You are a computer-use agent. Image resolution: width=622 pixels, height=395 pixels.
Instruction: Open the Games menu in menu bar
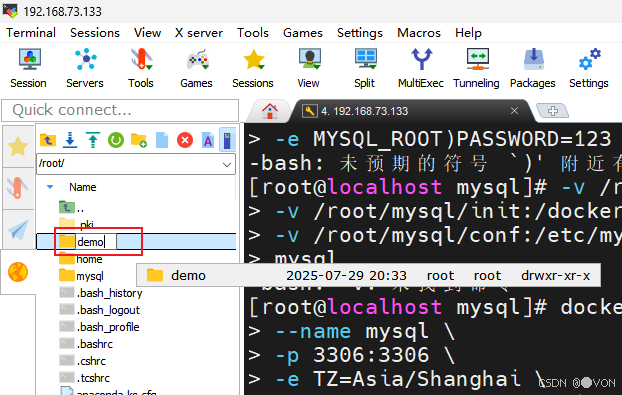coord(303,33)
